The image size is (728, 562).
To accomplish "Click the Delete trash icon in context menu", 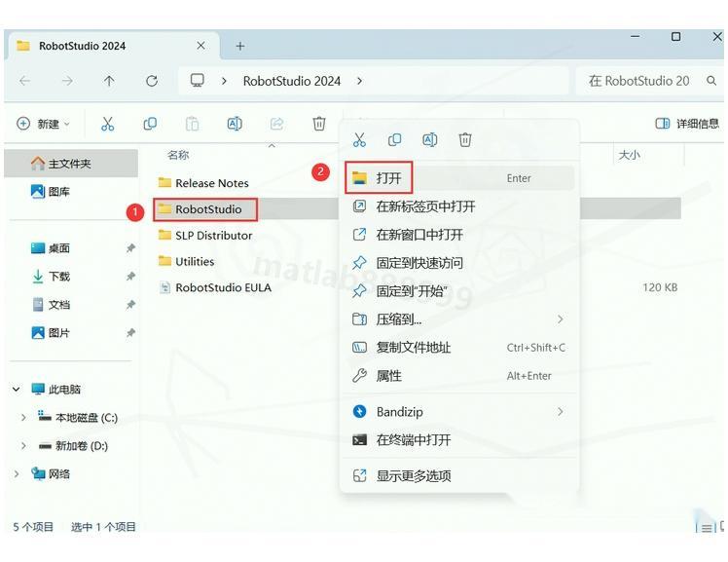I will tap(465, 140).
